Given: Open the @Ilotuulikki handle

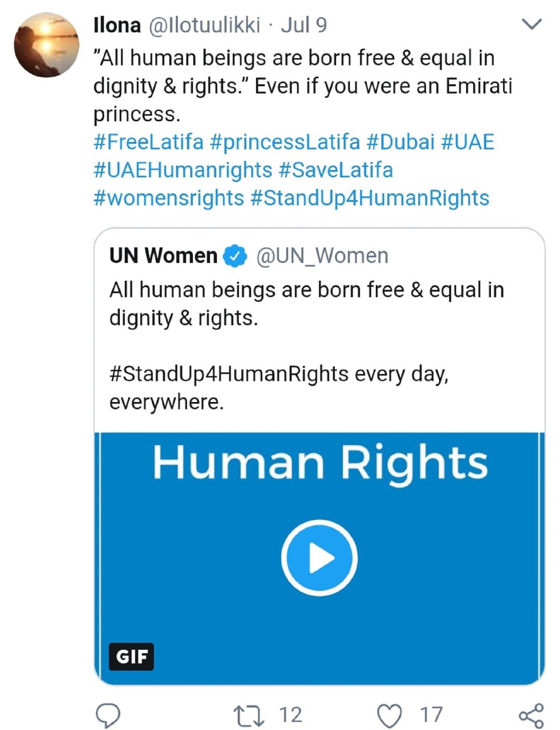Looking at the screenshot, I should tap(204, 25).
